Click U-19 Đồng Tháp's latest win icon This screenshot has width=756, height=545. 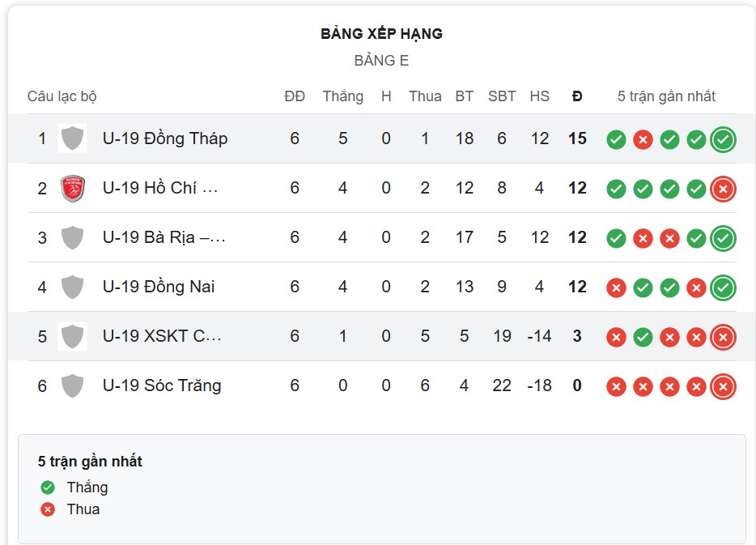point(723,138)
